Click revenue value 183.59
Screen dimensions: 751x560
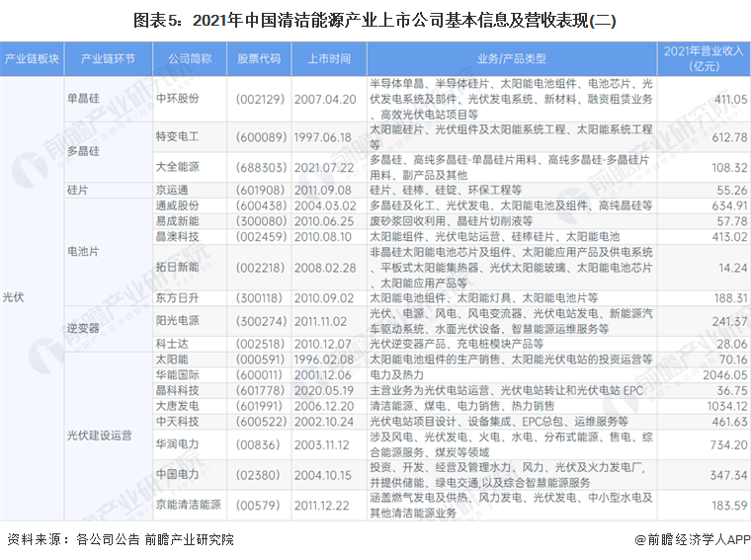729,506
